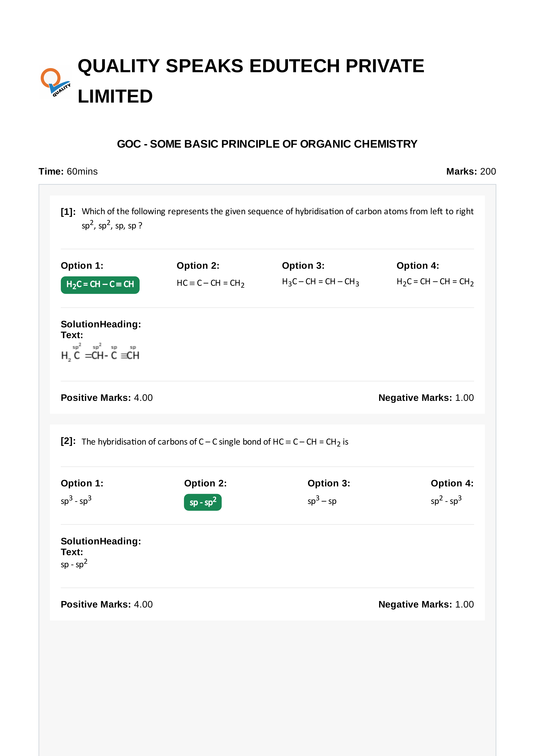This screenshot has width=534, height=756.
Task: Pick sp2 - sp3 option in question 2
Action: pyautogui.click(x=446, y=500)
